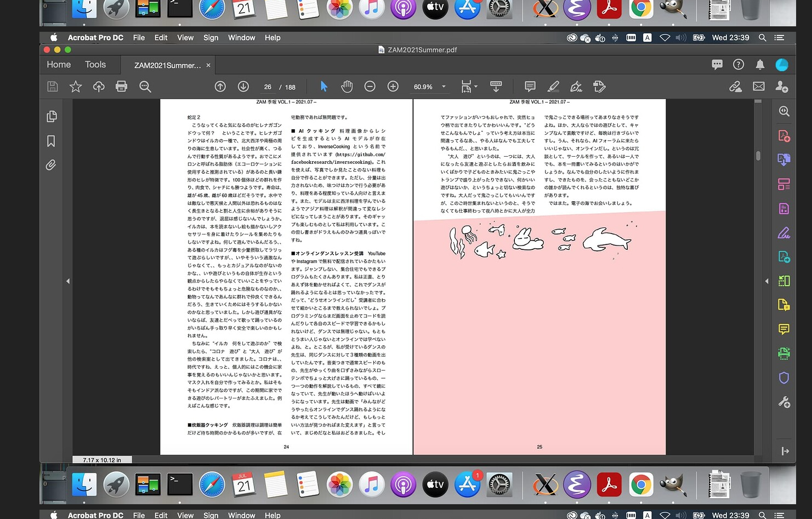Open the View menu in top menu bar
Viewport: 812px width, 519px height.
[x=185, y=38]
